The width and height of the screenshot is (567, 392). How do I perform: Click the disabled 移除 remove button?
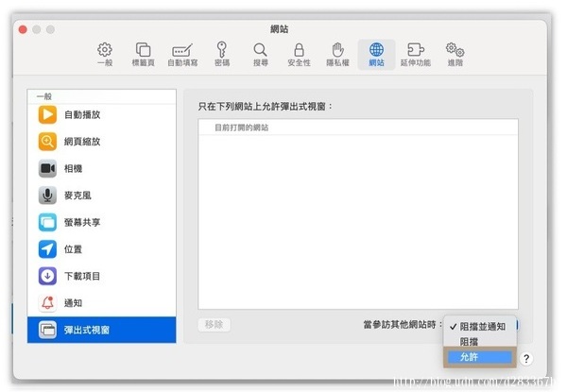click(x=215, y=324)
